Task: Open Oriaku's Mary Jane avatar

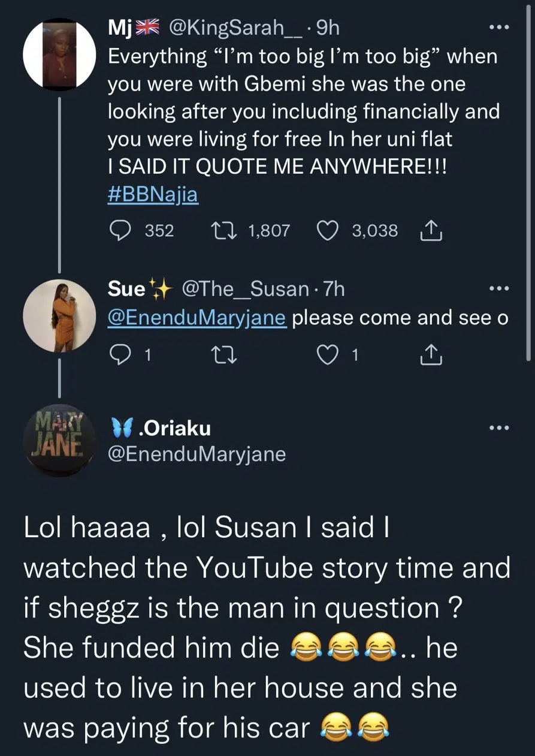Action: point(59,441)
